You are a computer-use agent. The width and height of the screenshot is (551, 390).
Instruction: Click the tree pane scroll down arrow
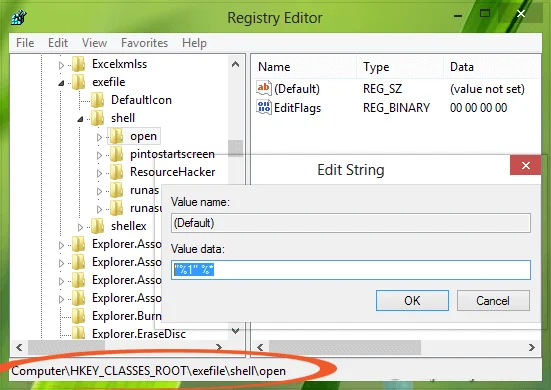pos(236,331)
